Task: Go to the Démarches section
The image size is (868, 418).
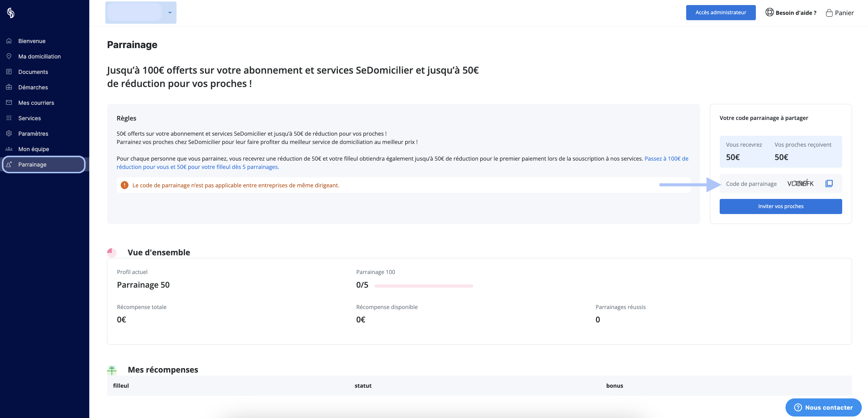Action: (x=33, y=87)
